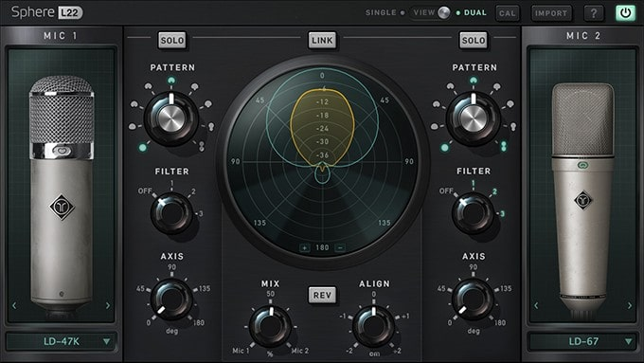Select the omni pattern dot for Mic 2
The width and height of the screenshot is (644, 363).
445,147
